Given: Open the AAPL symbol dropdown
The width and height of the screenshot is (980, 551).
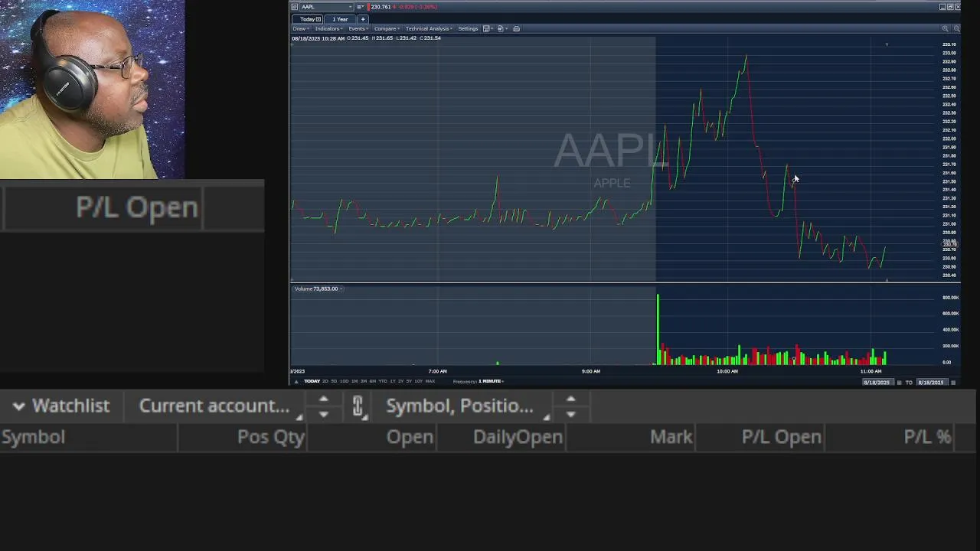Looking at the screenshot, I should pos(326,7).
